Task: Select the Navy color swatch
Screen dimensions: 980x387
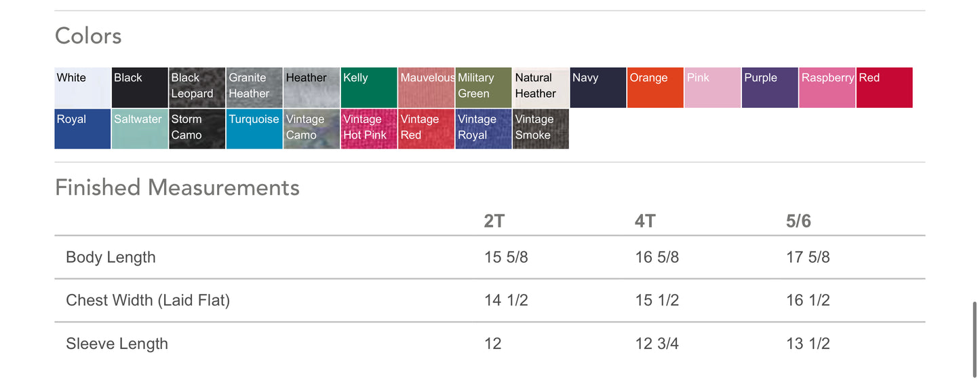Action: (x=597, y=88)
